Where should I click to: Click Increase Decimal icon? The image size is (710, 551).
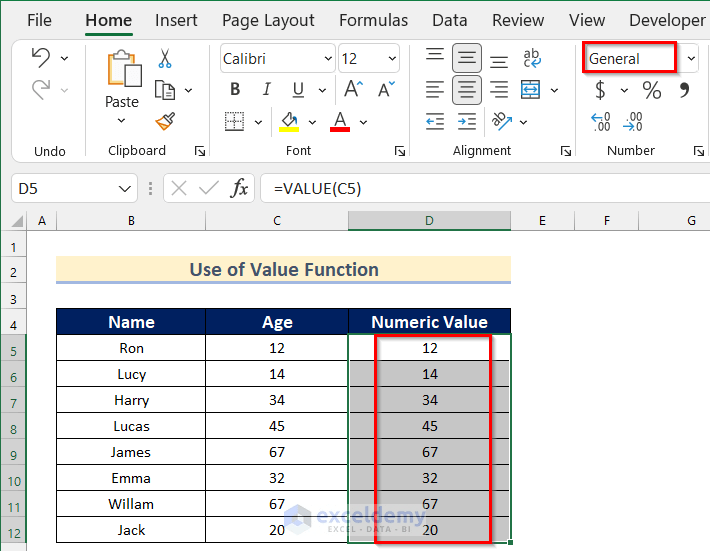click(601, 122)
